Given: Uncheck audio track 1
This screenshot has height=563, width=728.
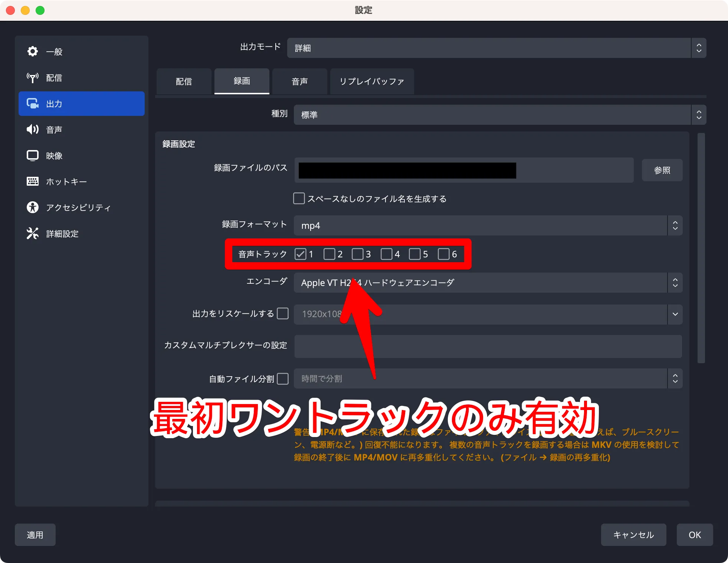Looking at the screenshot, I should click(x=301, y=254).
